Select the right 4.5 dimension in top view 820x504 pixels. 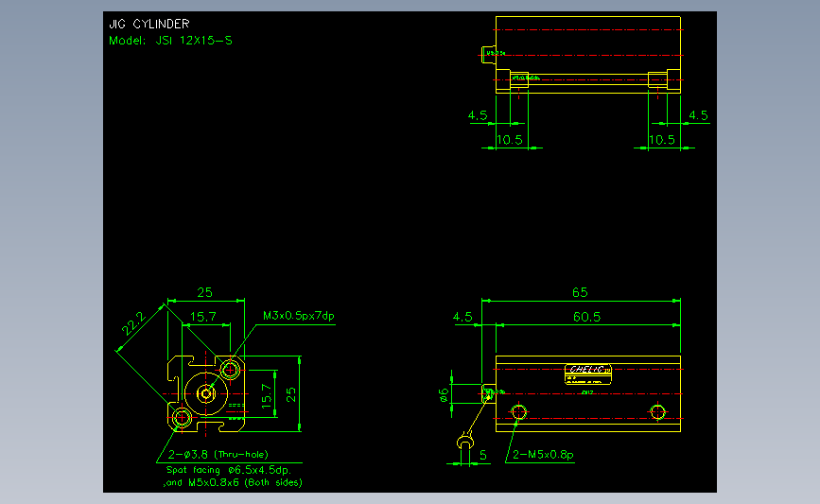click(x=698, y=115)
